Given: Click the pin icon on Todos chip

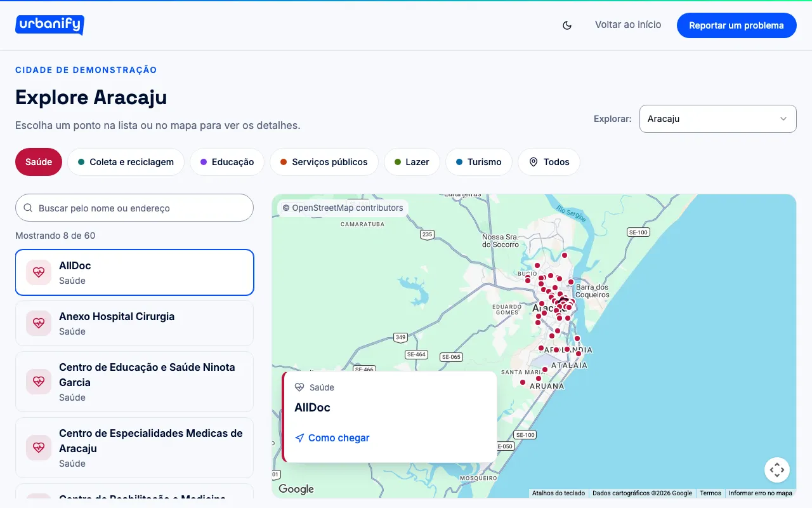Looking at the screenshot, I should point(534,162).
